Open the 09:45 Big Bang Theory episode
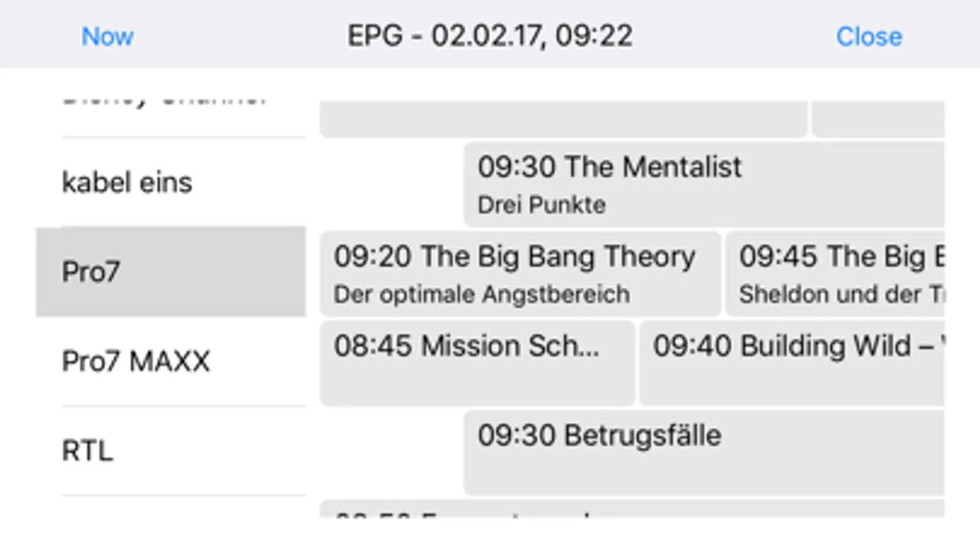Screen dimensions: 980x552 (835, 274)
